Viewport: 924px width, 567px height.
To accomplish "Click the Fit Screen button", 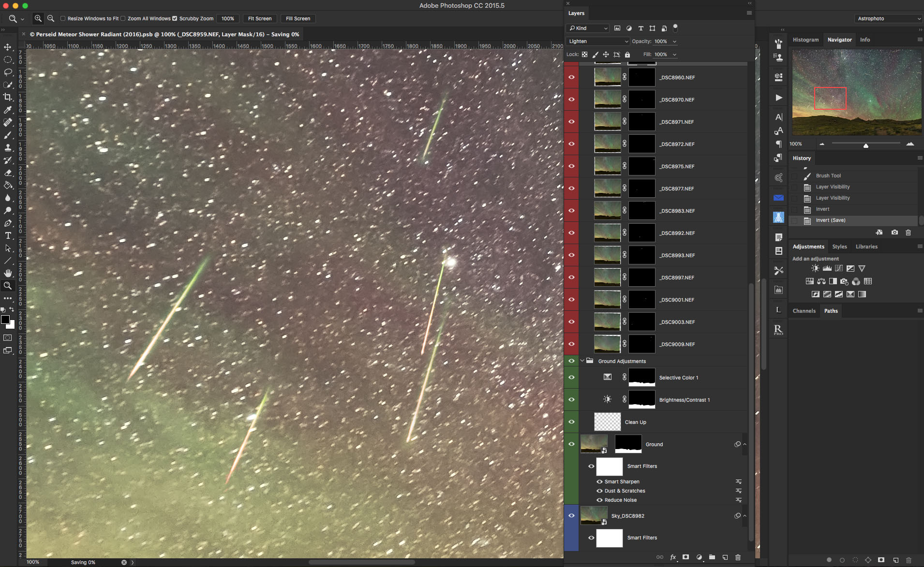I will [x=259, y=18].
